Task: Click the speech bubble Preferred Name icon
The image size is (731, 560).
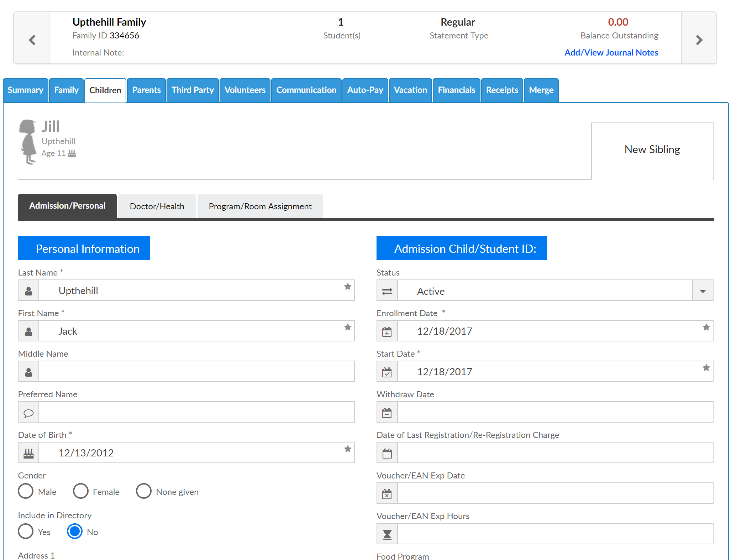Action: [x=28, y=413]
